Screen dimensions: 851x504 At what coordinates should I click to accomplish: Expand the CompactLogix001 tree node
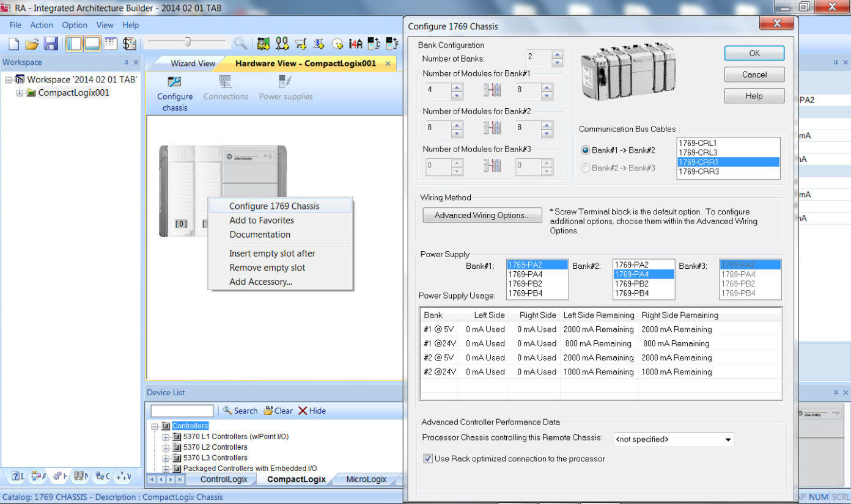pos(19,92)
